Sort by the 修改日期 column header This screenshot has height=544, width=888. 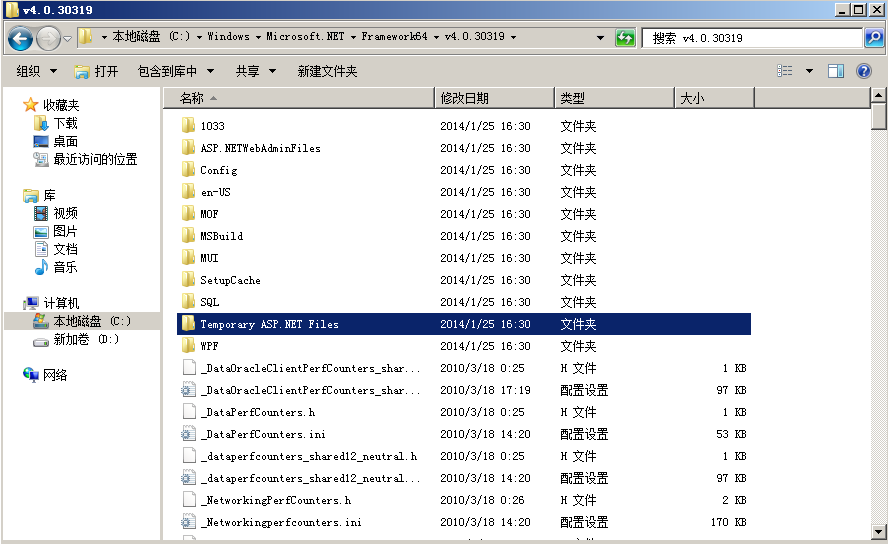coord(465,98)
